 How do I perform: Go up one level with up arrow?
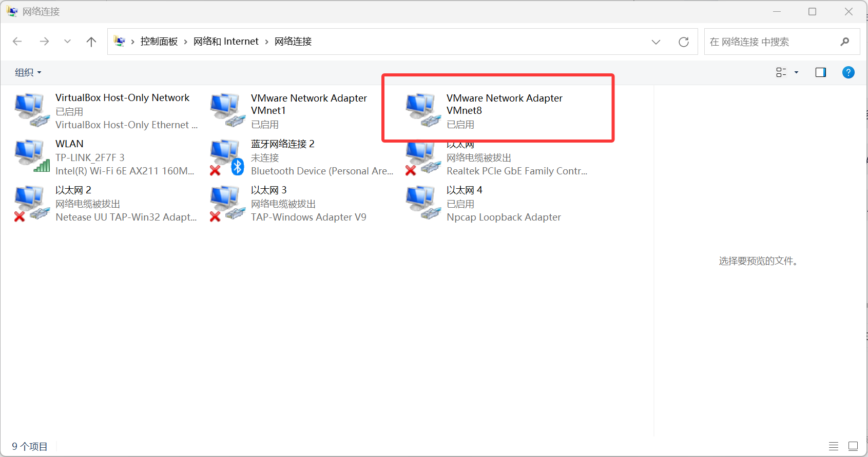91,42
